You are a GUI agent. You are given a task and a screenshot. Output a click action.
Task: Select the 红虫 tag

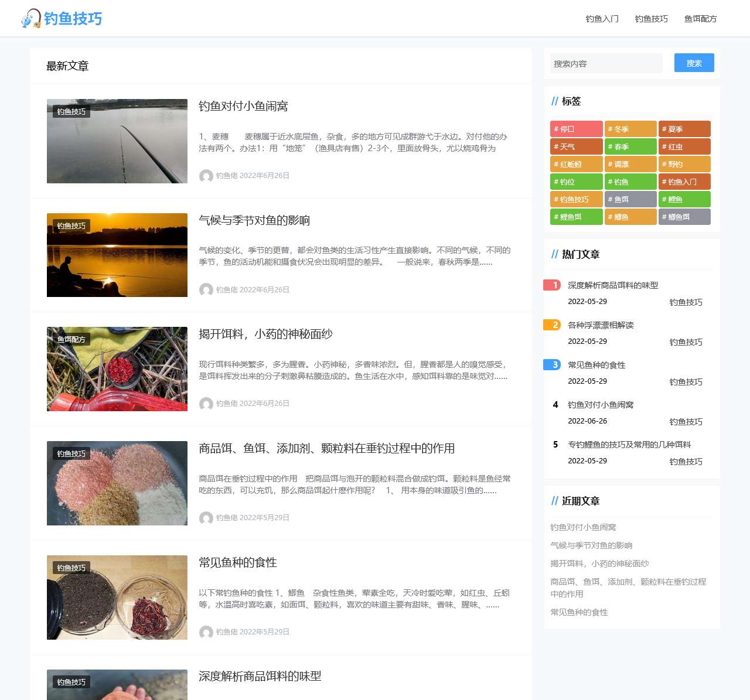[x=684, y=146]
